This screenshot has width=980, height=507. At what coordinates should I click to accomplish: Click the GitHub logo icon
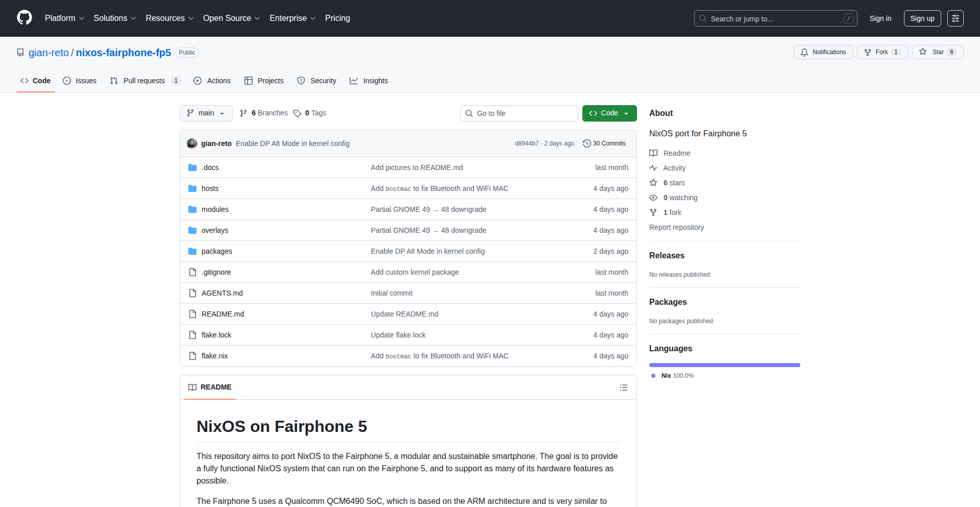[x=24, y=18]
